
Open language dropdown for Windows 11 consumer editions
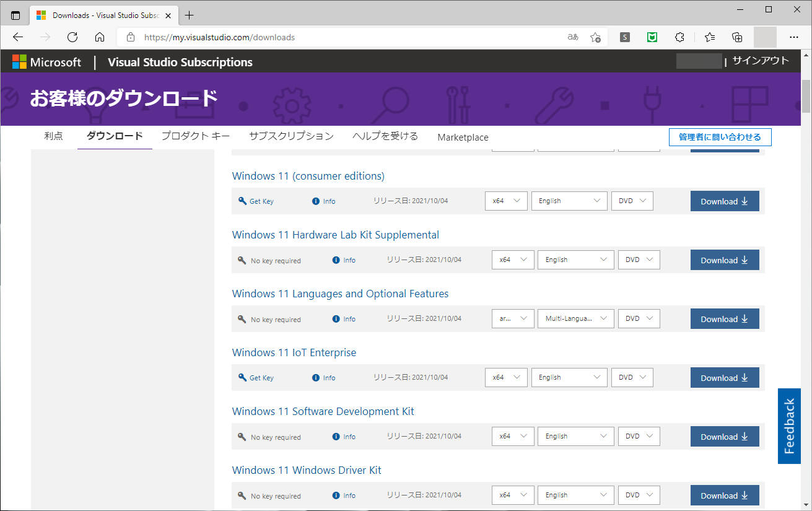[569, 201]
